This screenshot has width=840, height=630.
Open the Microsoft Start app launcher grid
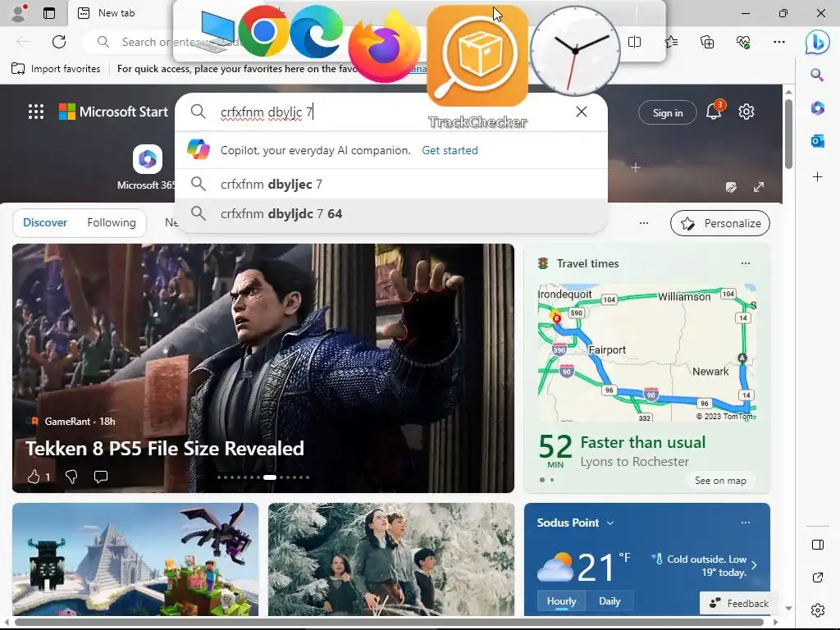(x=36, y=112)
